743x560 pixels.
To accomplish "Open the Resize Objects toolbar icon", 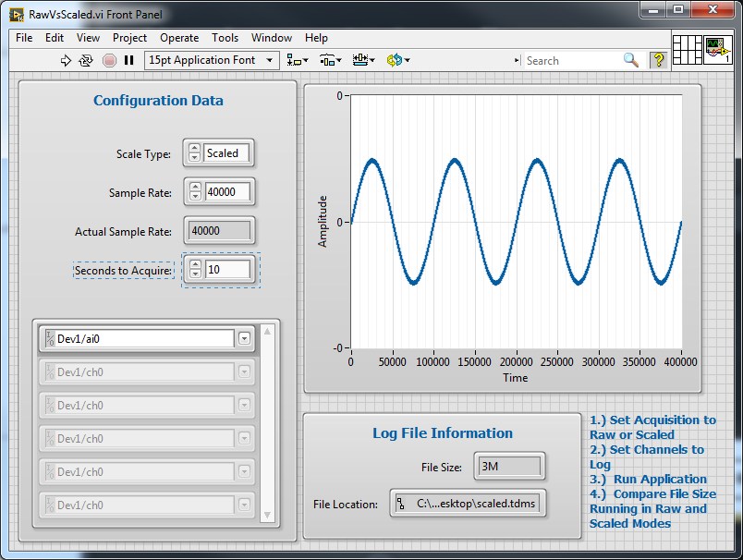I will (361, 60).
